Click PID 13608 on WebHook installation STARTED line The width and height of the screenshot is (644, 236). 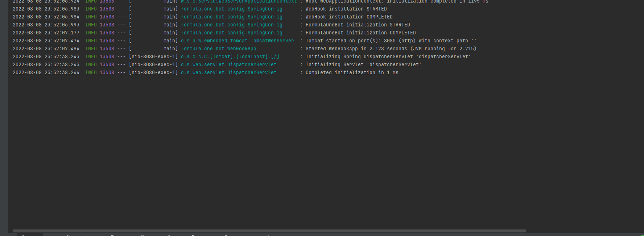[x=107, y=9]
